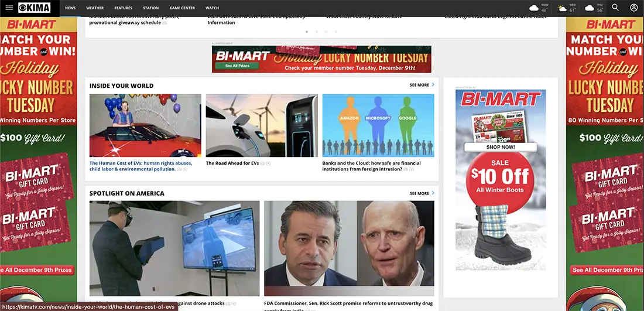Open the News menu item

pyautogui.click(x=70, y=8)
